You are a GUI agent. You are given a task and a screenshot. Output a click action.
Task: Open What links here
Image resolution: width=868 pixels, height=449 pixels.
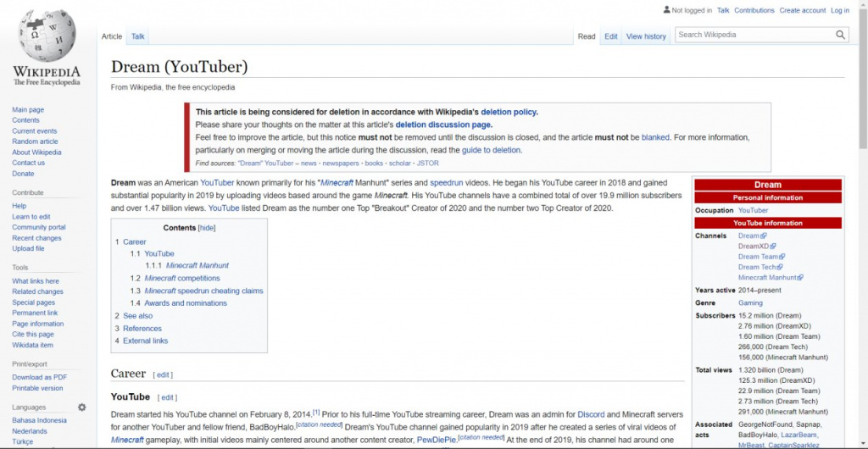click(x=36, y=281)
